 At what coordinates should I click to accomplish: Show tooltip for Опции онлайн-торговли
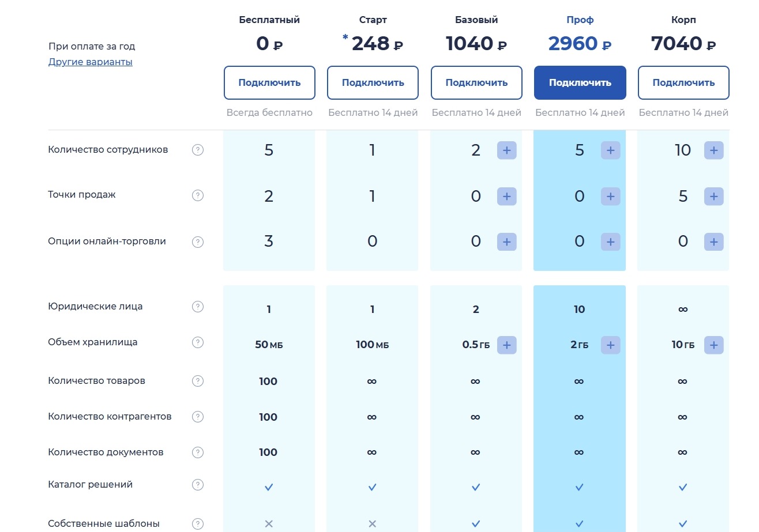tap(198, 242)
